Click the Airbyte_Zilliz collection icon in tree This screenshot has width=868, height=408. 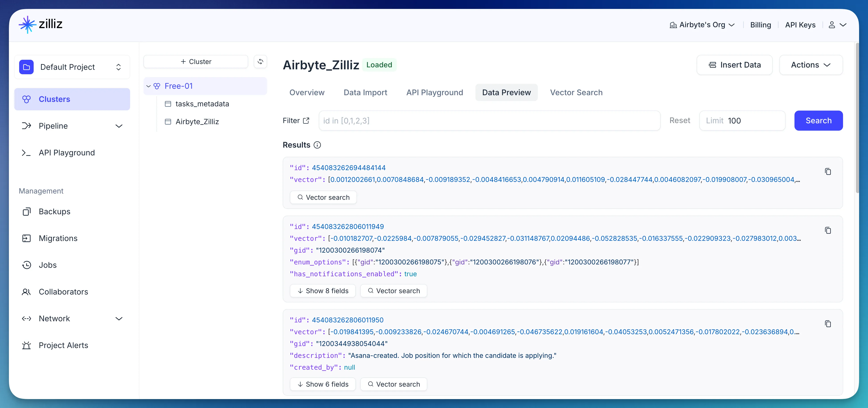coord(168,122)
